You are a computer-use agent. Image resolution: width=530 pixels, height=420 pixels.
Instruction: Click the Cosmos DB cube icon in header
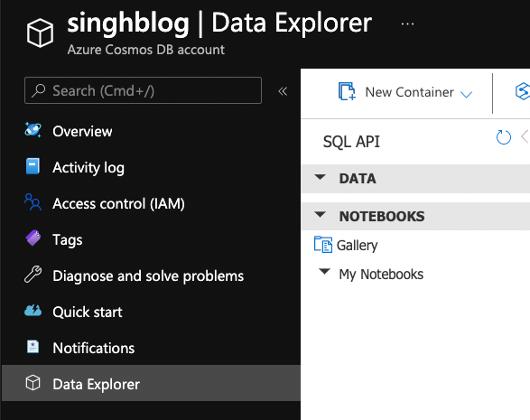click(x=40, y=33)
